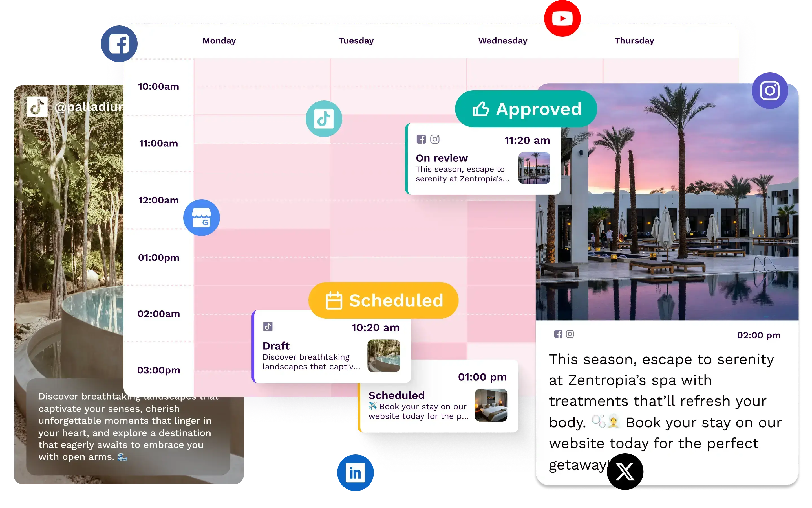The height and width of the screenshot is (508, 812).
Task: Click the 01:00pm time slot label
Action: point(159,258)
